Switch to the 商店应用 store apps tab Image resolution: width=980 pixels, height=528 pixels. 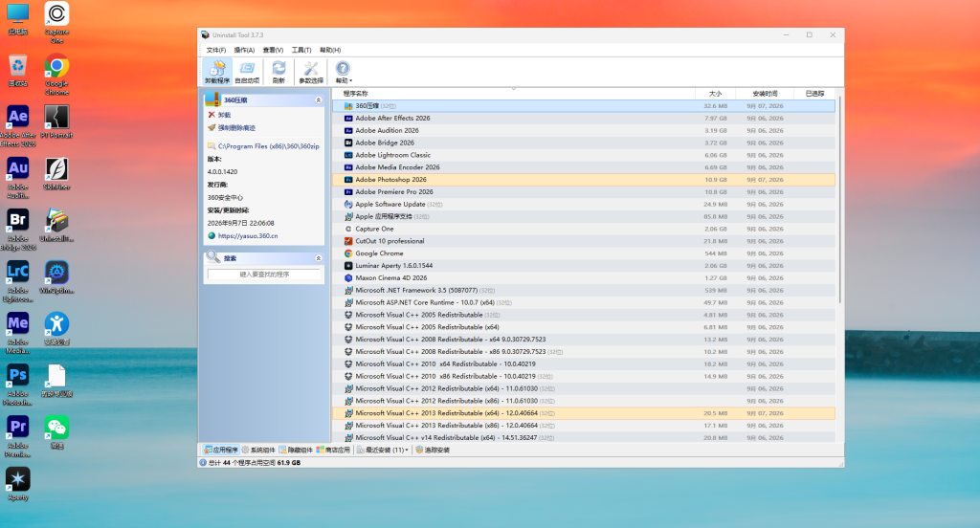coord(333,450)
